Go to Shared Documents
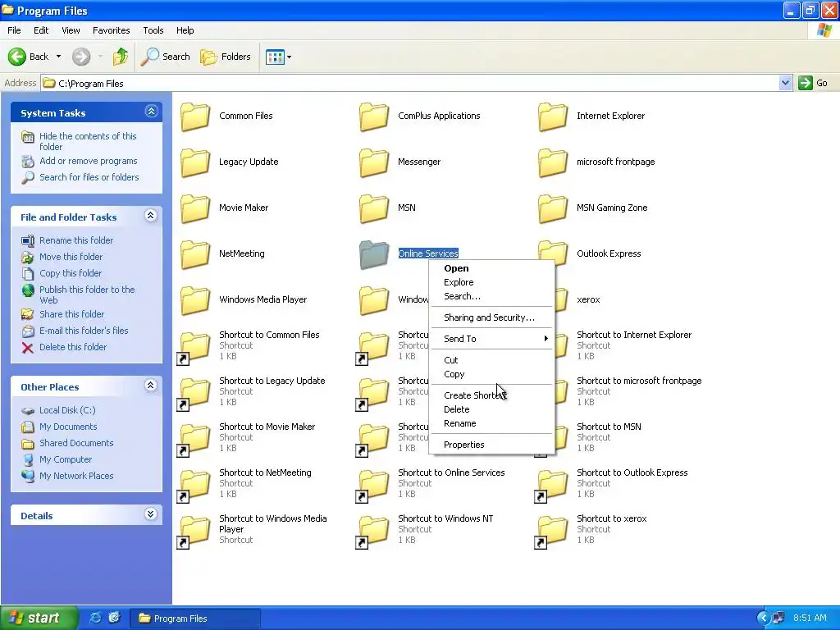 pyautogui.click(x=76, y=443)
